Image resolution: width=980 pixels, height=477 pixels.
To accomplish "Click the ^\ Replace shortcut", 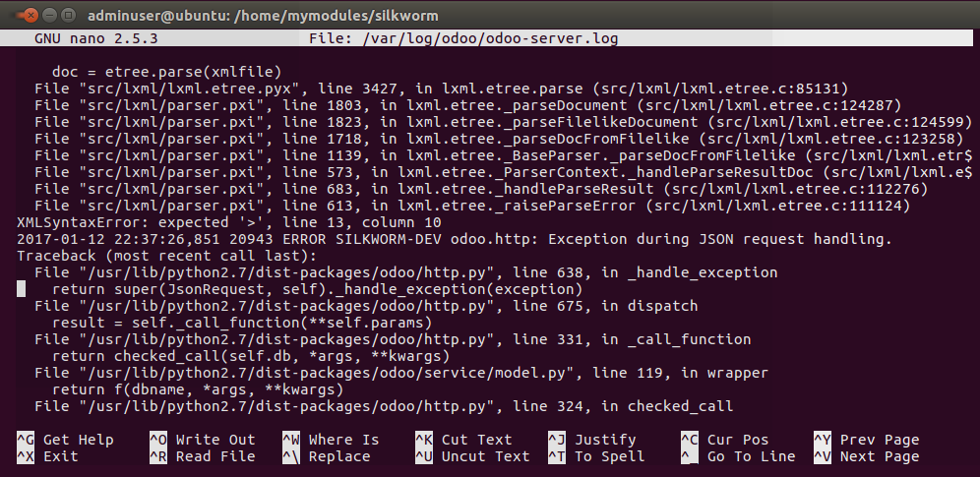I will coord(327,457).
